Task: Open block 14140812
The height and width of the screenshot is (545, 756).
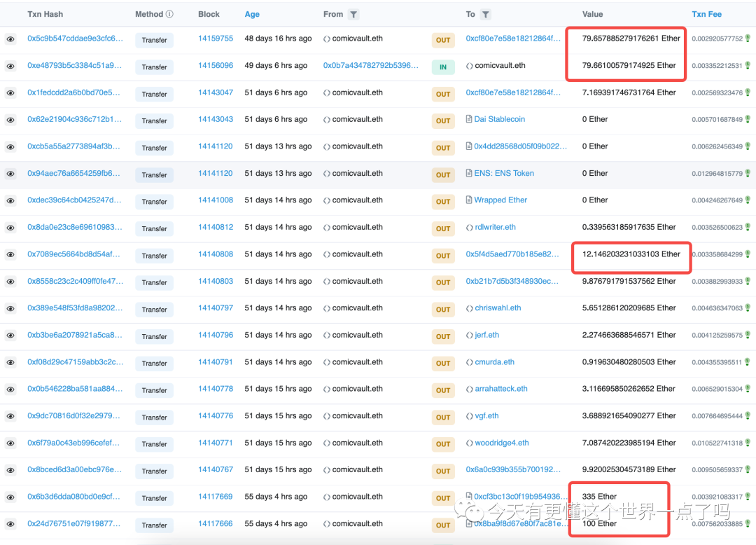Action: 216,227
